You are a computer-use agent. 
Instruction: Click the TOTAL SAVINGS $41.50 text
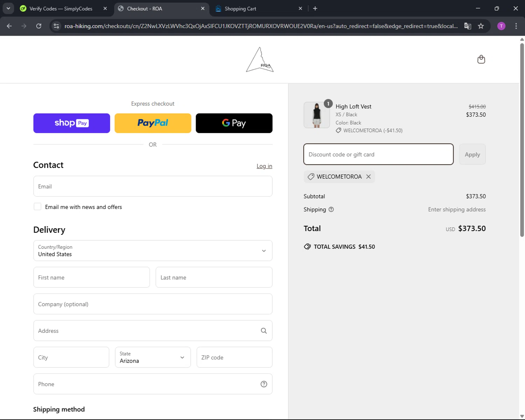[x=344, y=247]
